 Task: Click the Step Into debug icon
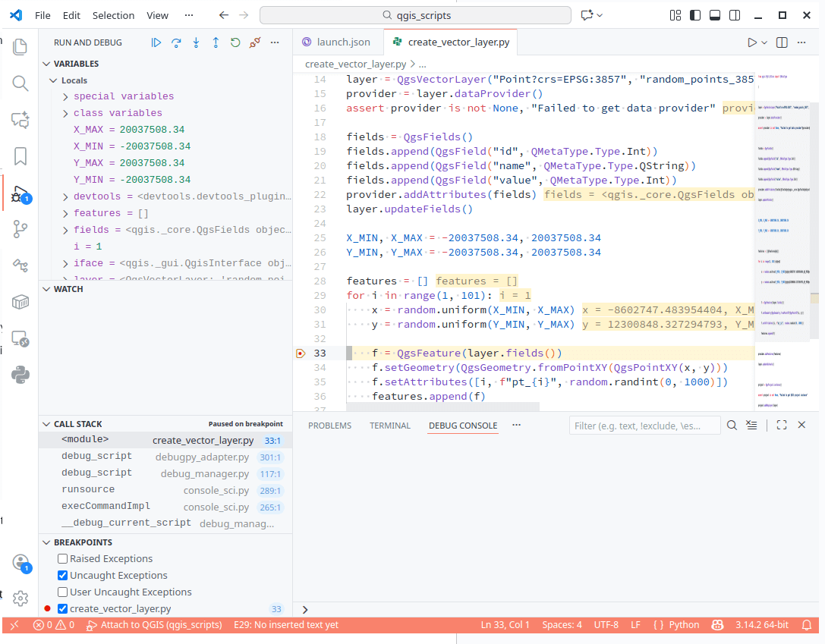click(196, 43)
